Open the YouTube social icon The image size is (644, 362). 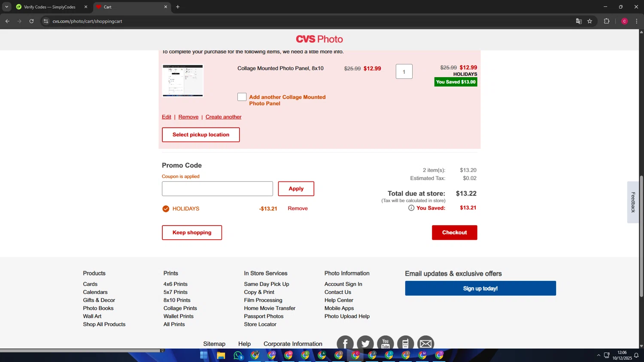(386, 343)
